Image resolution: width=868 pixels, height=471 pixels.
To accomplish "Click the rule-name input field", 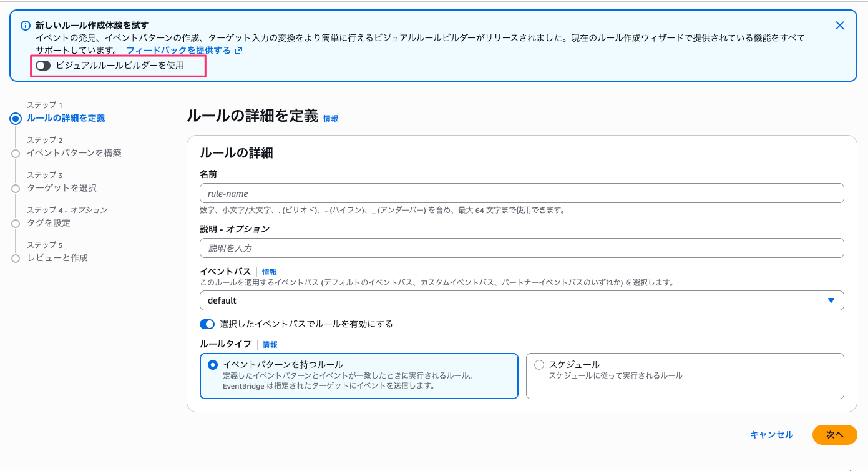I will [522, 193].
